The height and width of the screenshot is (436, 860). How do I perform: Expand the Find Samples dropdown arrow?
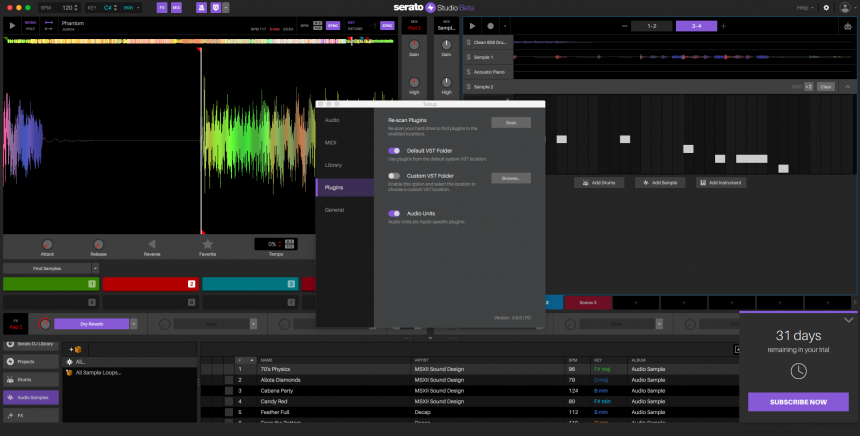pyautogui.click(x=95, y=268)
